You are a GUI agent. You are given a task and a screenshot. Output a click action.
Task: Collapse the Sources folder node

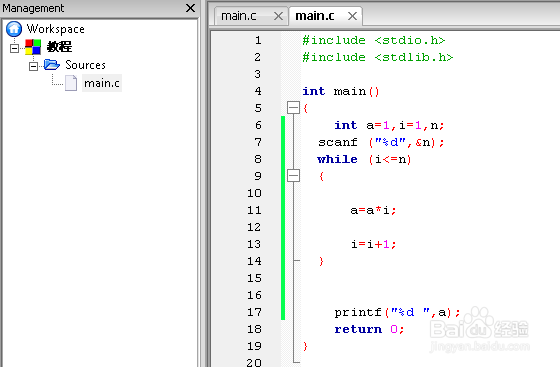point(33,66)
